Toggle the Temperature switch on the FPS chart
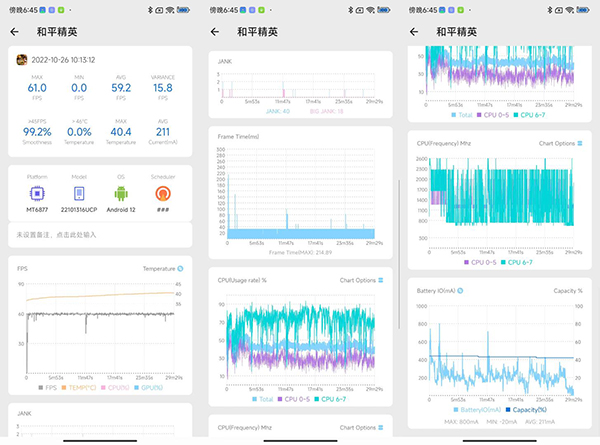 [180, 269]
